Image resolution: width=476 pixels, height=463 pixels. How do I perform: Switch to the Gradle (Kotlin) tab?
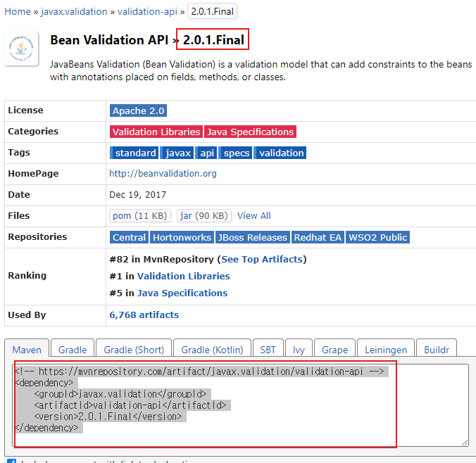click(x=212, y=350)
